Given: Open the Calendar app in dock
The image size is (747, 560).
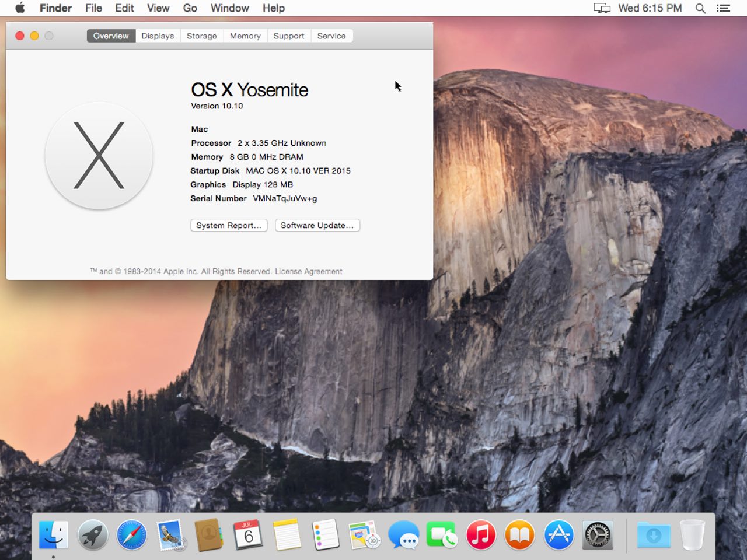Looking at the screenshot, I should pyautogui.click(x=248, y=535).
